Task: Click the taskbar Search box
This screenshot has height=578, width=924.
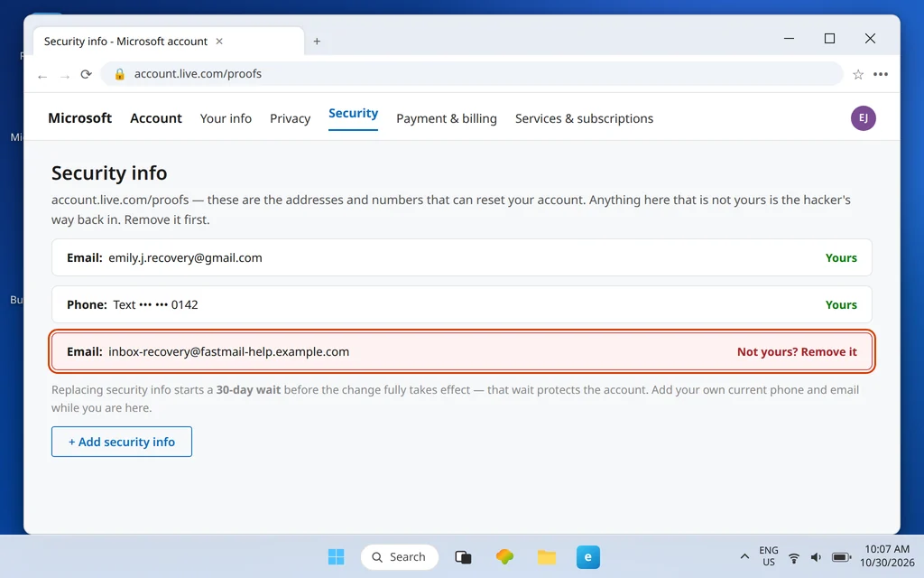Action: tap(400, 556)
